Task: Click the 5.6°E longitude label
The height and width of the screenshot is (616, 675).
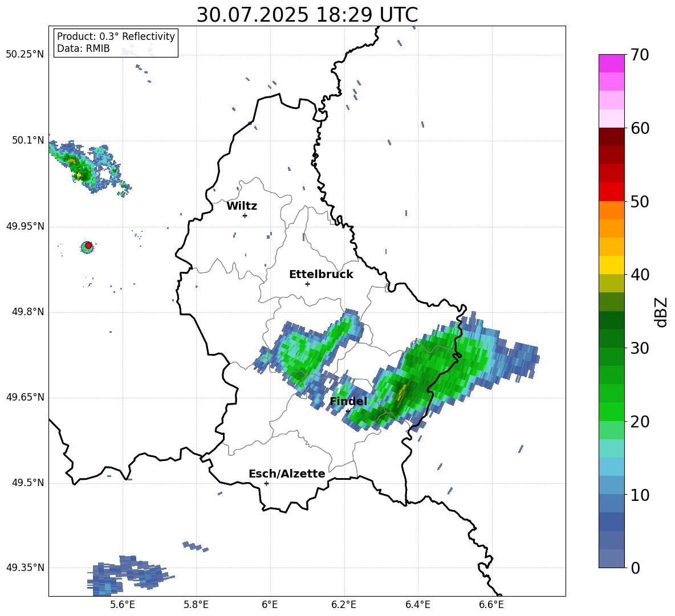Action: pyautogui.click(x=123, y=605)
